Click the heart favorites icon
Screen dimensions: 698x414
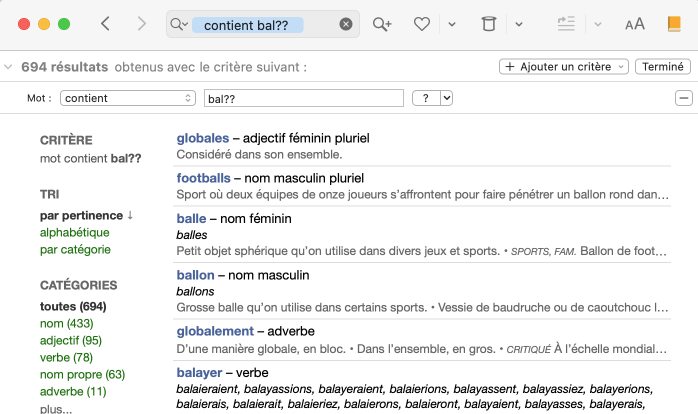click(x=422, y=24)
